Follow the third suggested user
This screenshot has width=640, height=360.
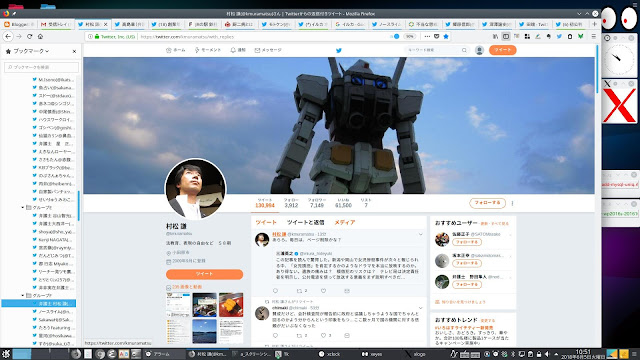click(x=467, y=284)
